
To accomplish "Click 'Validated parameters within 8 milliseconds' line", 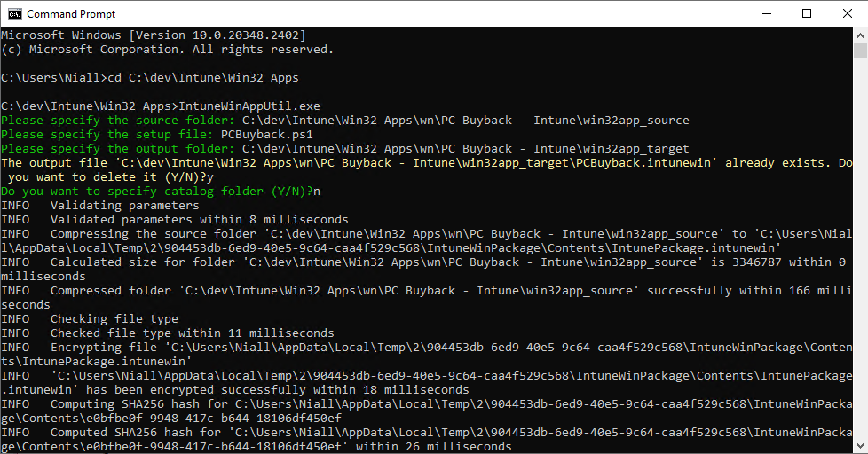I will pos(174,220).
